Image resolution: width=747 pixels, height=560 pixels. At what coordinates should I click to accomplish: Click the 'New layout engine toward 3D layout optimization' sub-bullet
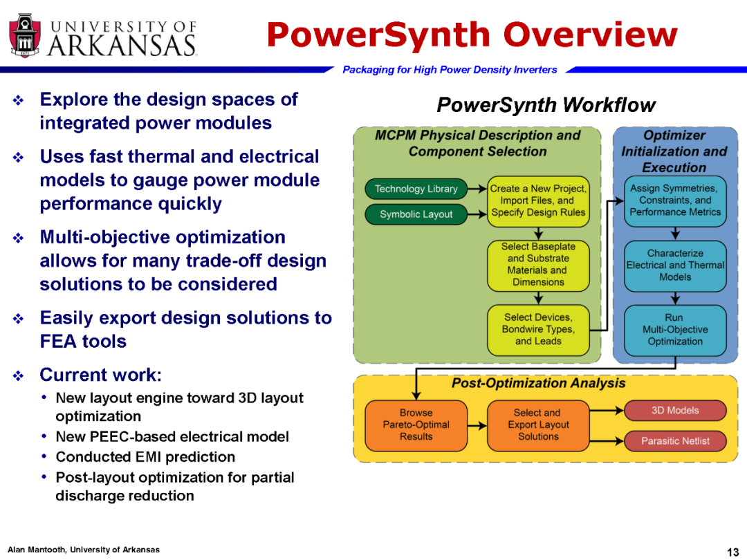[179, 407]
